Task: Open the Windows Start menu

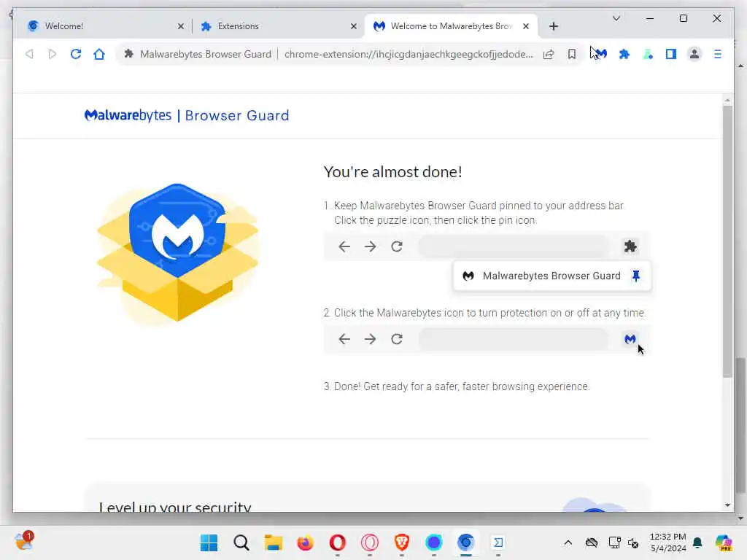Action: pos(209,542)
